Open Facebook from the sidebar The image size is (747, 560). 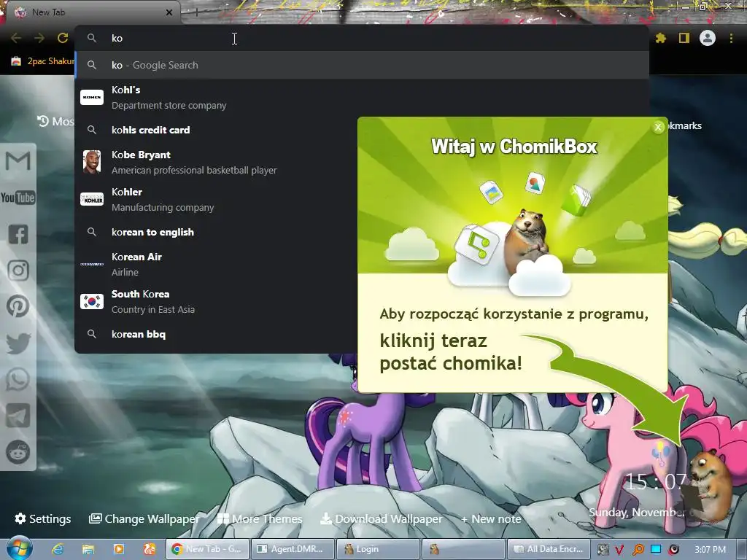18,234
